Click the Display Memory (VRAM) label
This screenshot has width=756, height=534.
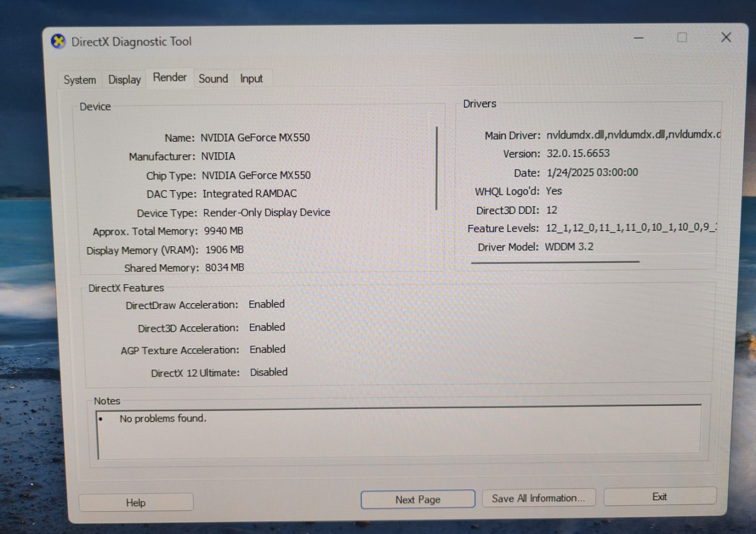(x=142, y=250)
